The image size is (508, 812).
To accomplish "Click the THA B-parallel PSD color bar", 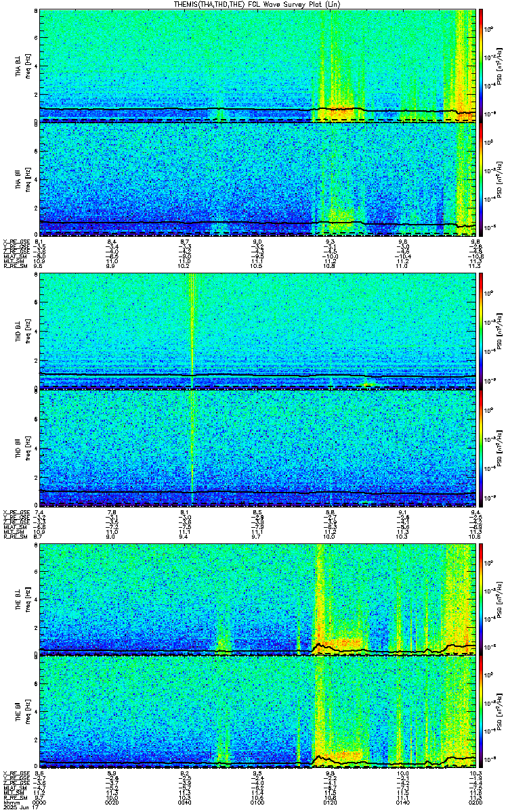I will click(482, 179).
